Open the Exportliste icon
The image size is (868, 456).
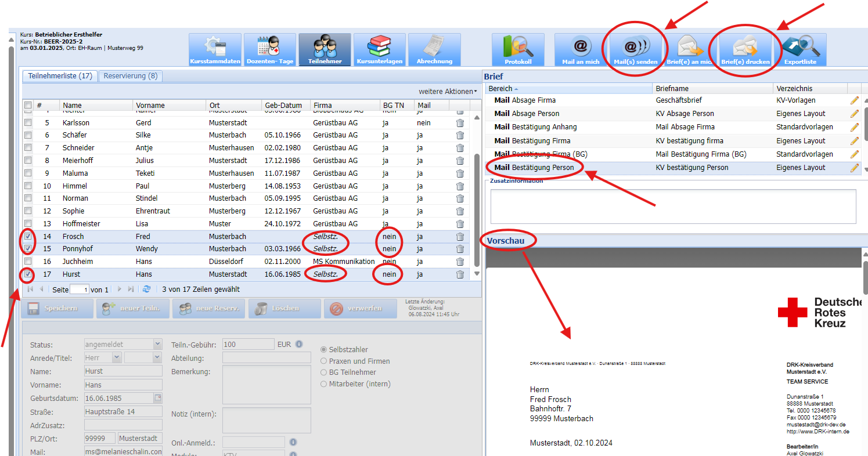pyautogui.click(x=800, y=49)
